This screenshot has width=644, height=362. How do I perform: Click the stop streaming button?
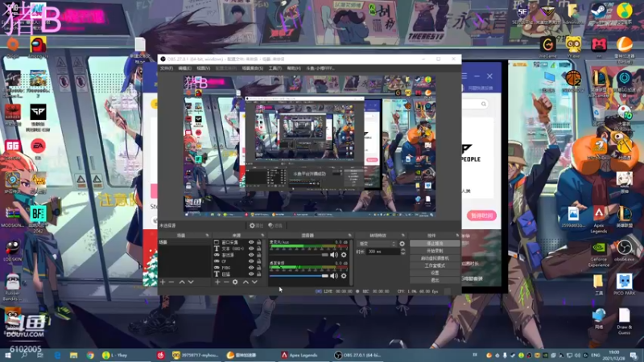[x=435, y=244]
